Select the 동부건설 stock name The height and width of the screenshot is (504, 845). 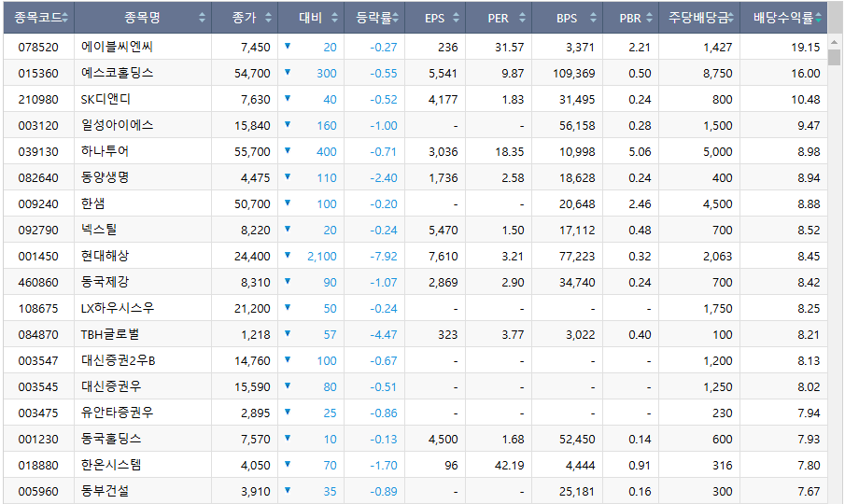pyautogui.click(x=105, y=491)
